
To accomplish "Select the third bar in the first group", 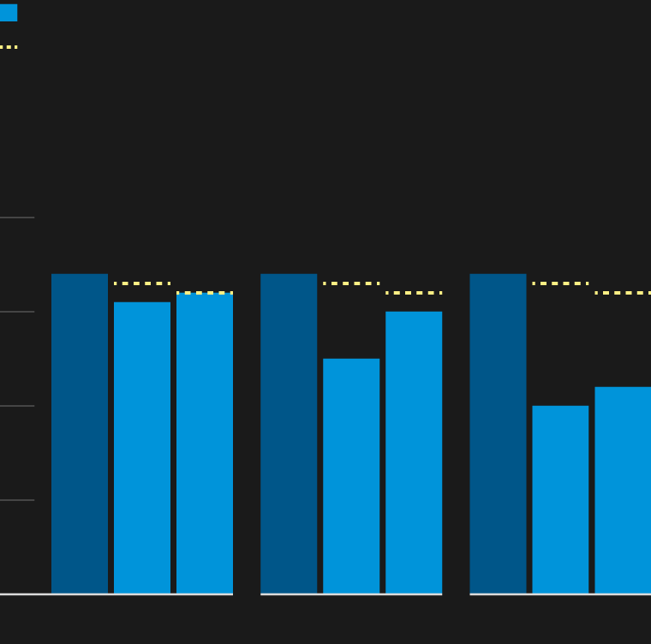I will [x=205, y=444].
